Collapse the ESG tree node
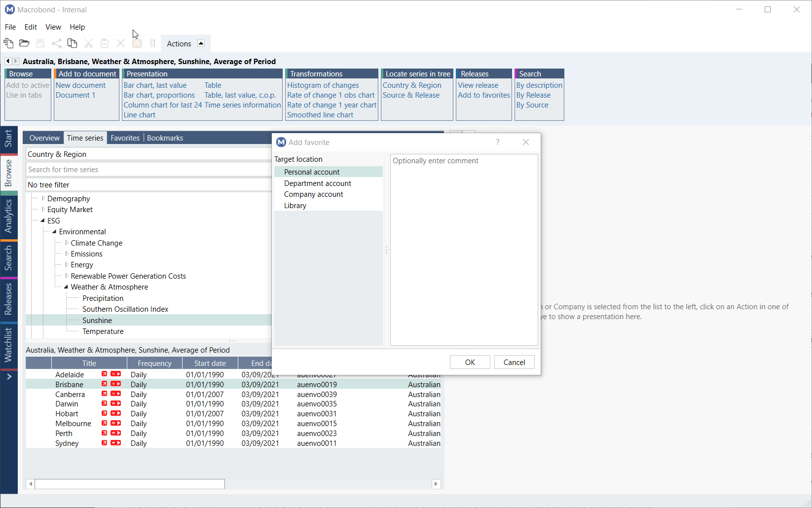The height and width of the screenshot is (508, 812). point(43,220)
